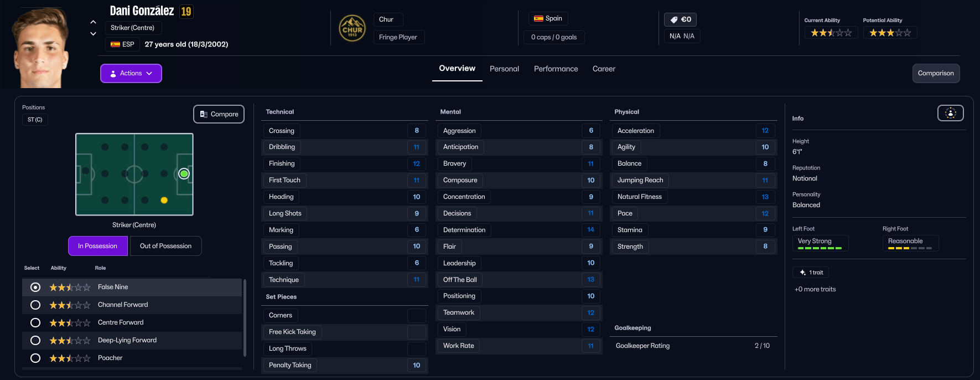Screen dimensions: 980x380
Task: Click the traits sparkle icon
Action: pyautogui.click(x=802, y=273)
